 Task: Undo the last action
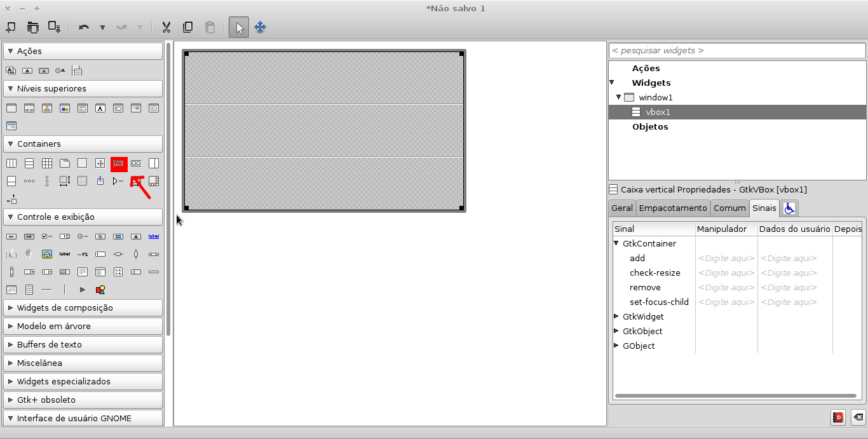84,27
